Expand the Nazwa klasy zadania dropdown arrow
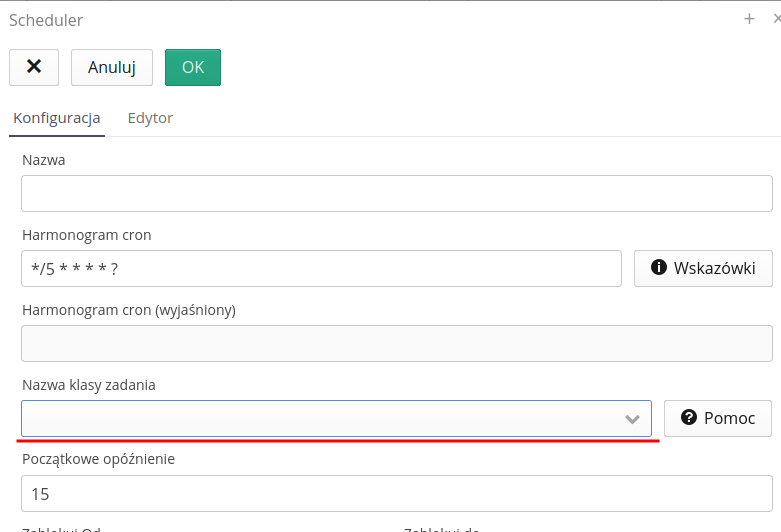 click(632, 419)
